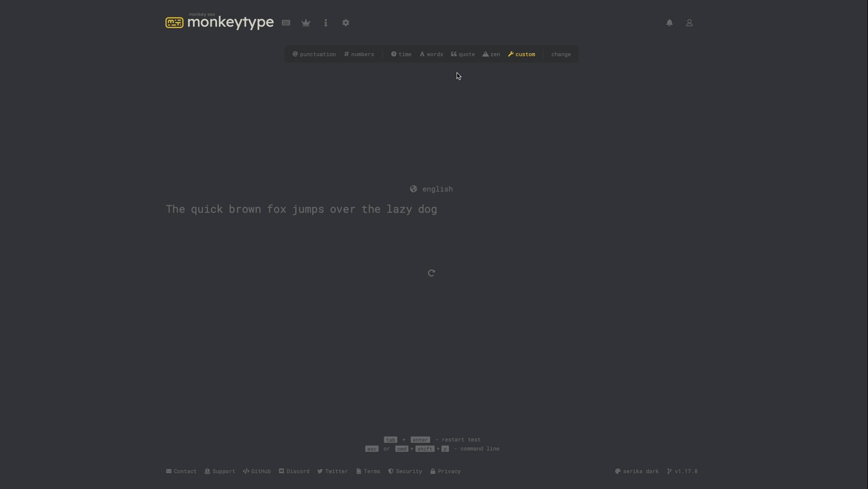Open the GitHub footer link
Image resolution: width=868 pixels, height=489 pixels.
[x=257, y=471]
